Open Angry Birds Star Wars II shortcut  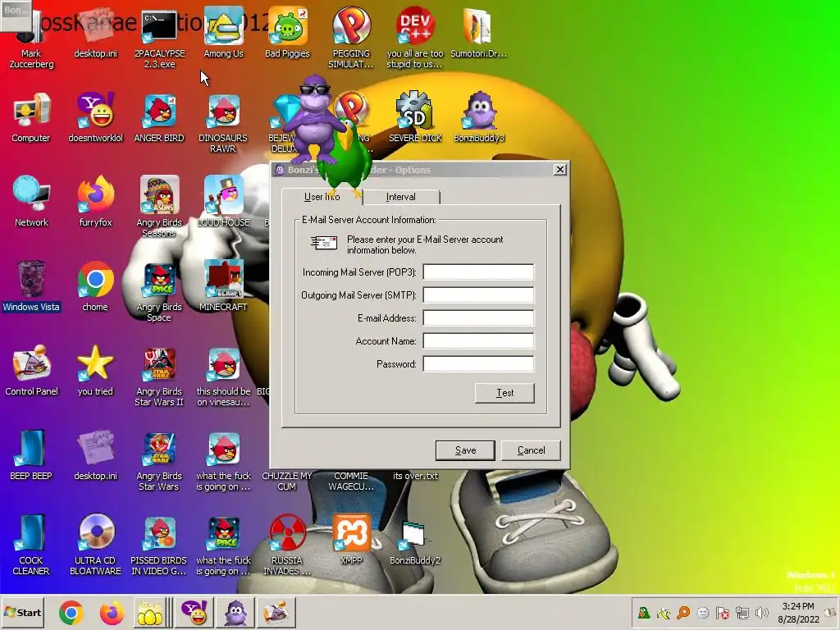(159, 376)
